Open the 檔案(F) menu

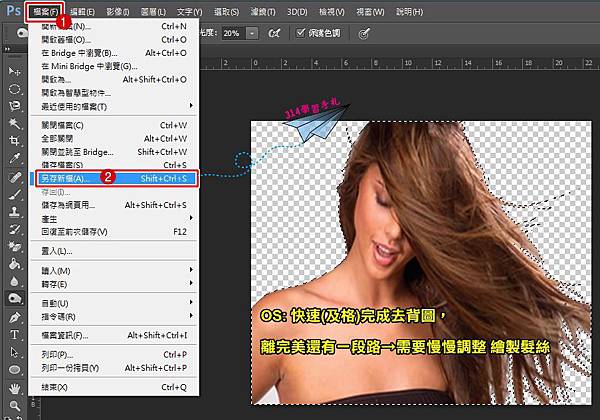tap(45, 12)
